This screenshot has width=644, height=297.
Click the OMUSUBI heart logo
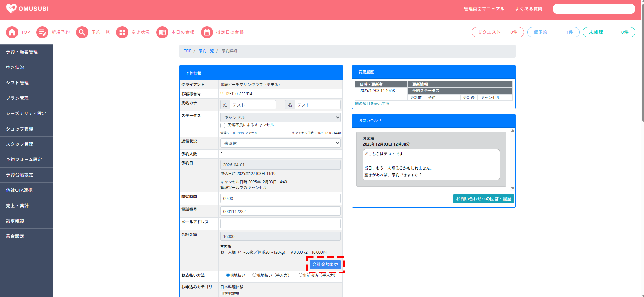click(x=11, y=8)
